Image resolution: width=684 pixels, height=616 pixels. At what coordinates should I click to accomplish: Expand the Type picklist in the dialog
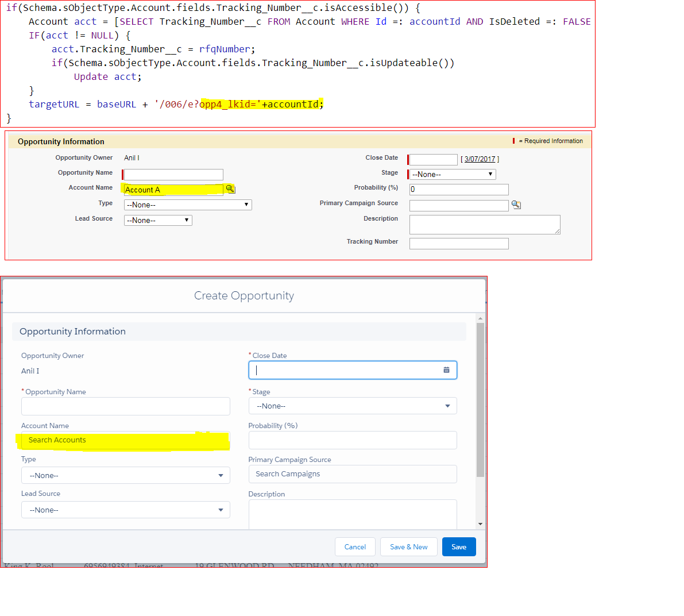click(125, 475)
